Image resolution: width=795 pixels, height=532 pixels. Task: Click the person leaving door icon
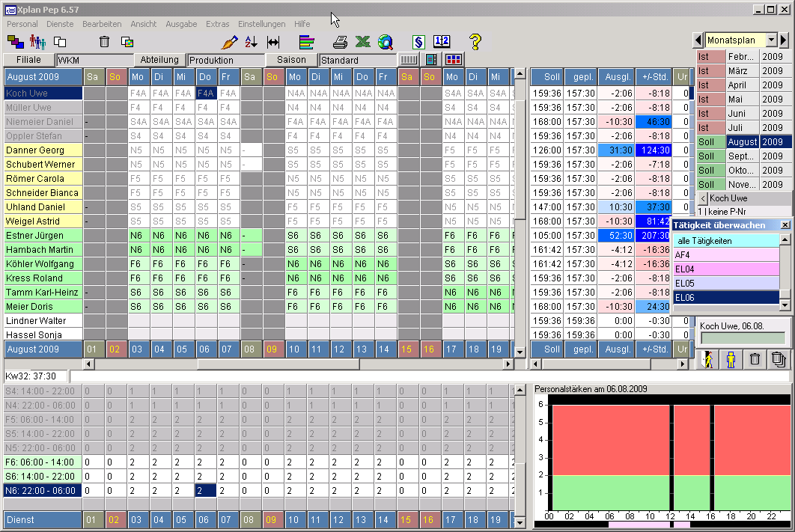(x=707, y=360)
